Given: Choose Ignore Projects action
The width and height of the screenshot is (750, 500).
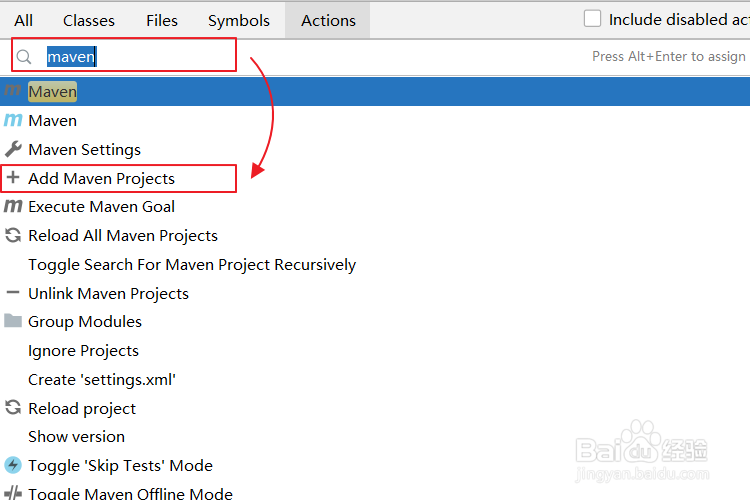Looking at the screenshot, I should point(84,351).
